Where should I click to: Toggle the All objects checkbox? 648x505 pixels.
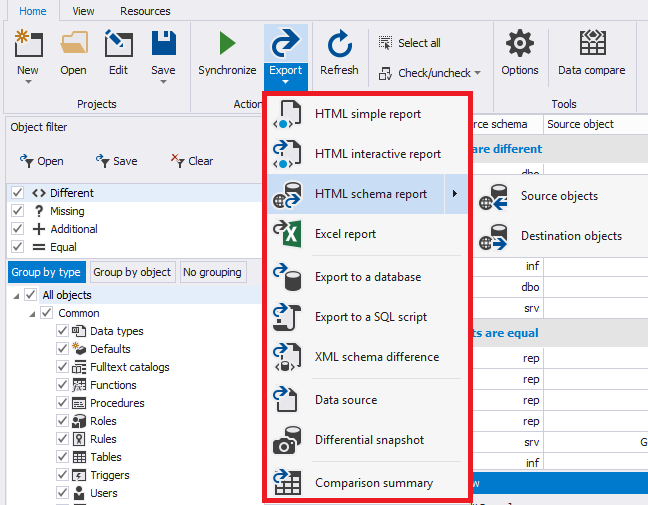[31, 295]
